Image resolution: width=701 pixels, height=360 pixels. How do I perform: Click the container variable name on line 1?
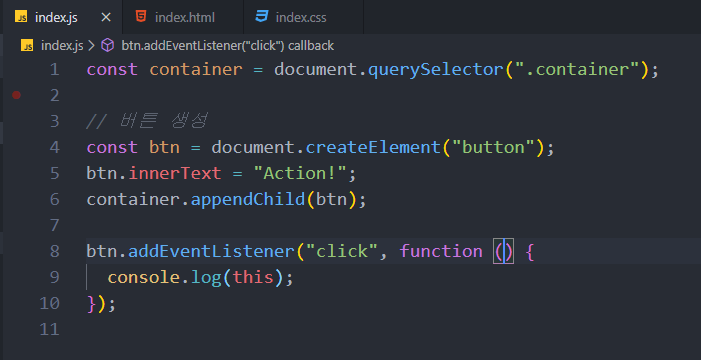click(196, 69)
